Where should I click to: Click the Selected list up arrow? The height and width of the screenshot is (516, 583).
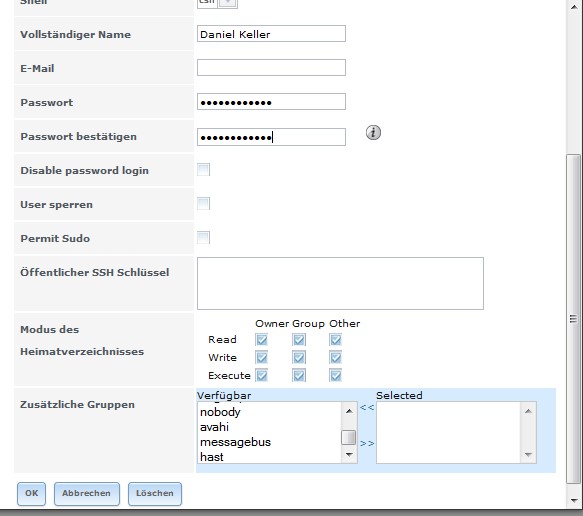pos(528,411)
